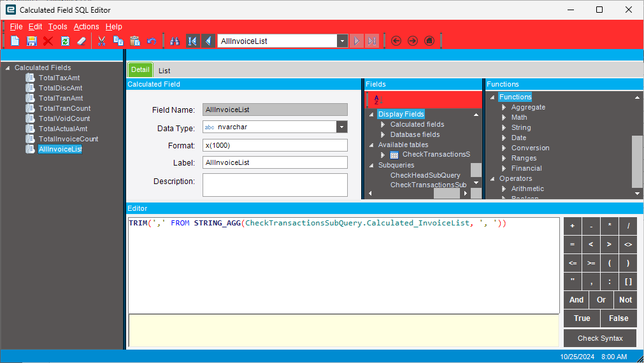The width and height of the screenshot is (644, 363).
Task: Insert the square brackets [] button
Action: tap(628, 281)
